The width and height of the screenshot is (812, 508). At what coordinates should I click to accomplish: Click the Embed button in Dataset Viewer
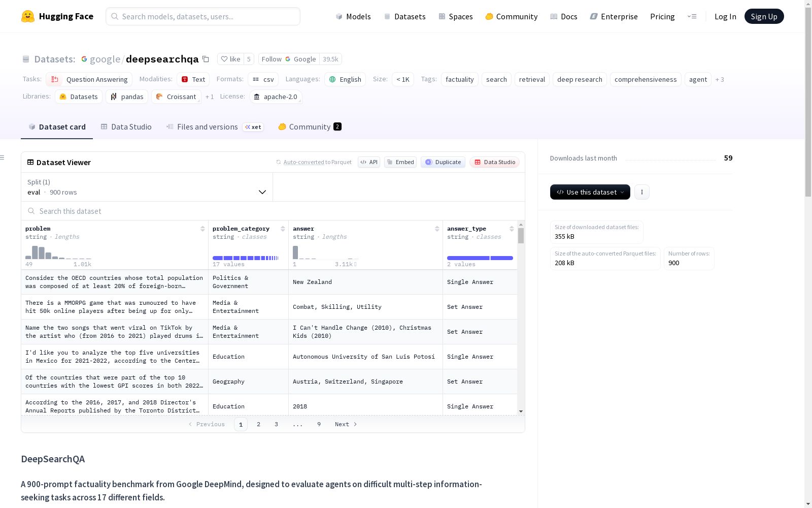click(x=401, y=162)
